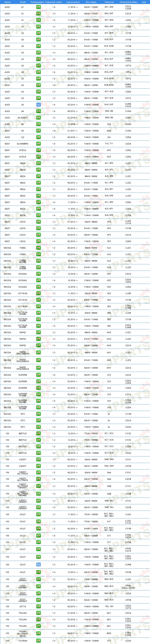
Task: Click body code cell GA
Action: (109, 137)
